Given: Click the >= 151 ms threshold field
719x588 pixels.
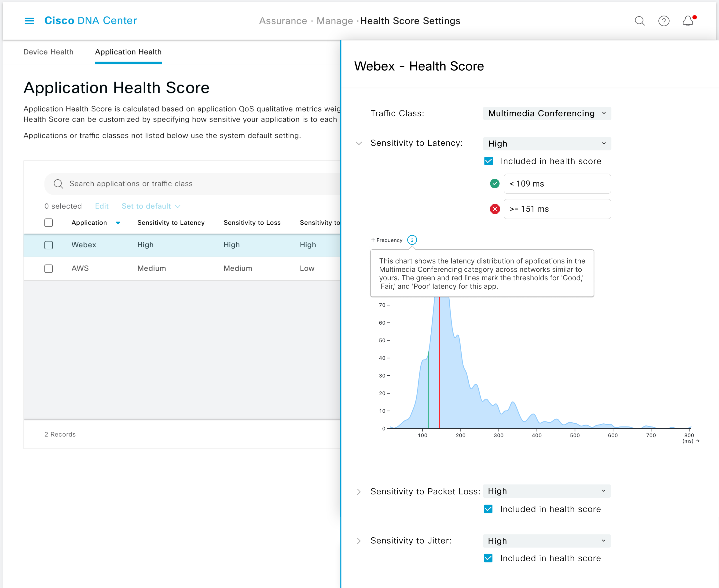Looking at the screenshot, I should pyautogui.click(x=557, y=209).
